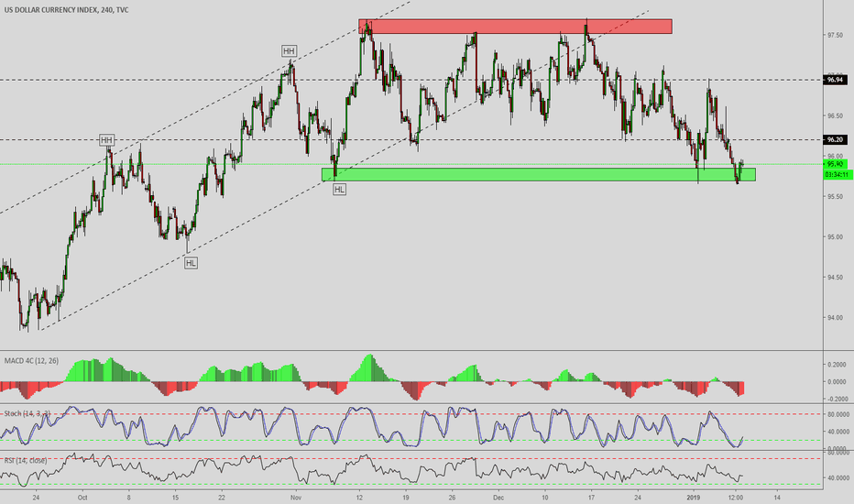854x504 pixels.
Task: Click the 80.0000 value on the Stoch scale
Action: 838,414
